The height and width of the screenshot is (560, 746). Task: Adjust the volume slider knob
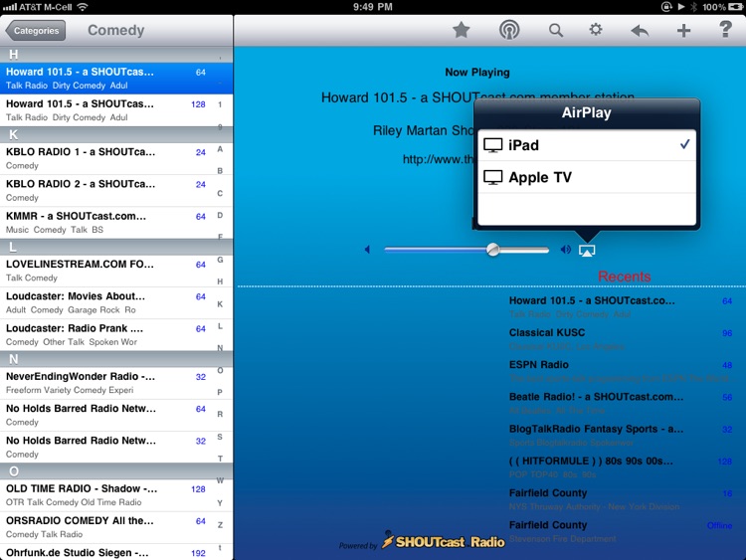(x=493, y=250)
